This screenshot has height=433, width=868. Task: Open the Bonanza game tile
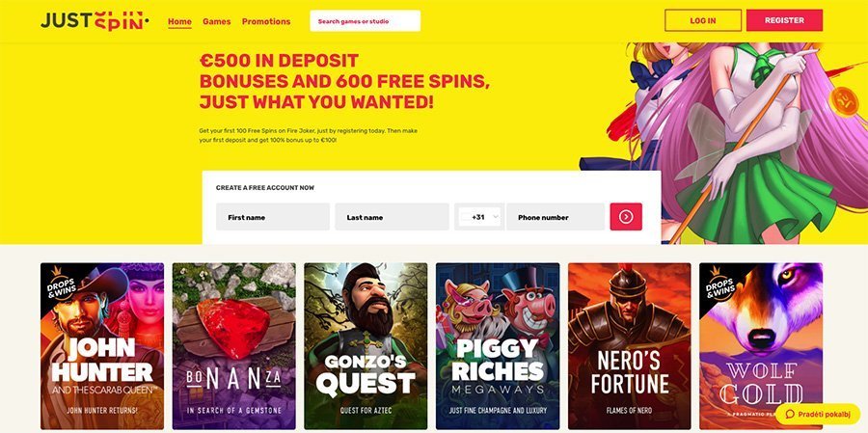click(x=234, y=346)
